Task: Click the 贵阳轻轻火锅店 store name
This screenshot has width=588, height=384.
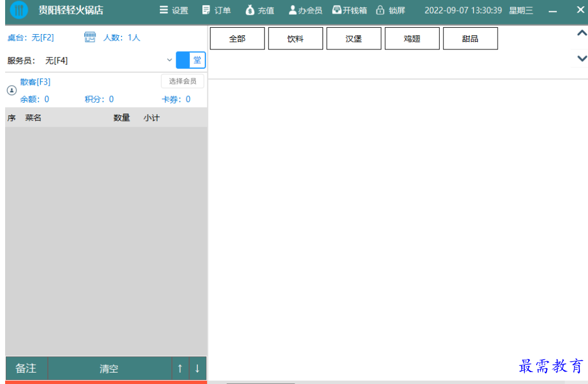Action: coord(71,10)
